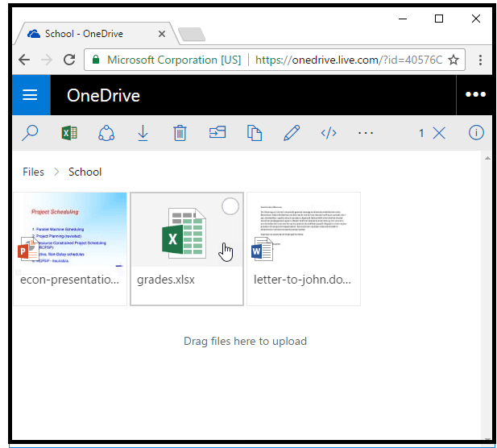Image resolution: width=497 pixels, height=448 pixels.
Task: Download the selected file
Action: [x=143, y=133]
